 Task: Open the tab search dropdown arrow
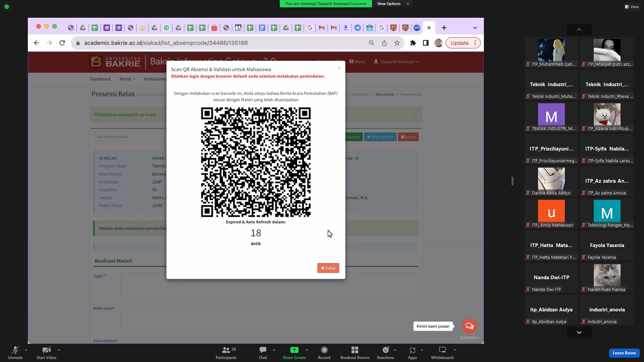(475, 28)
